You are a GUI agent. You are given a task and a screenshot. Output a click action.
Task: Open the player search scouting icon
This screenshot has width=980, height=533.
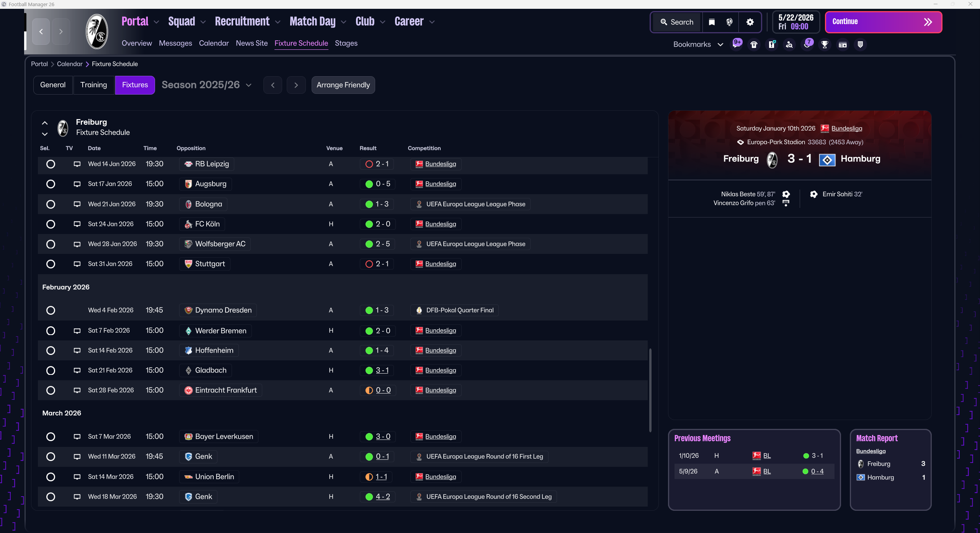tap(789, 45)
